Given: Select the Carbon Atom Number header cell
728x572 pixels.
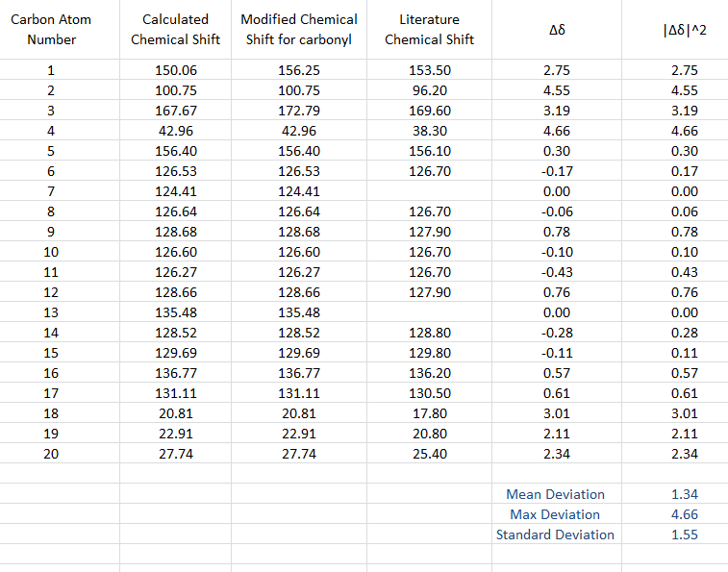Looking at the screenshot, I should click(x=51, y=30).
